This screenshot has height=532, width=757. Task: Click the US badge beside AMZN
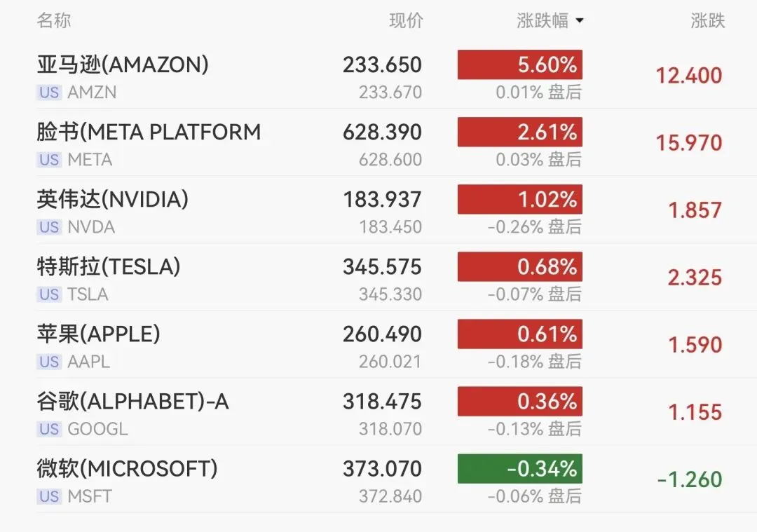48,93
